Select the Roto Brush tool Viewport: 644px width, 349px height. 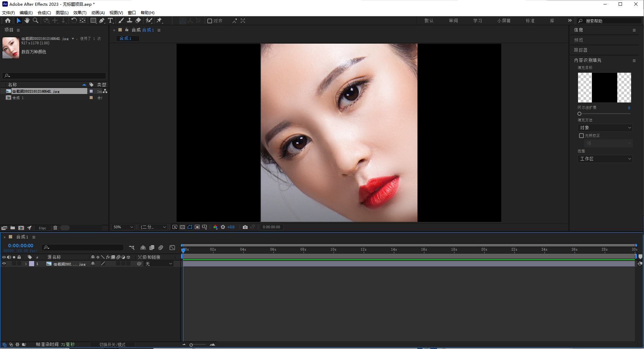coord(149,21)
